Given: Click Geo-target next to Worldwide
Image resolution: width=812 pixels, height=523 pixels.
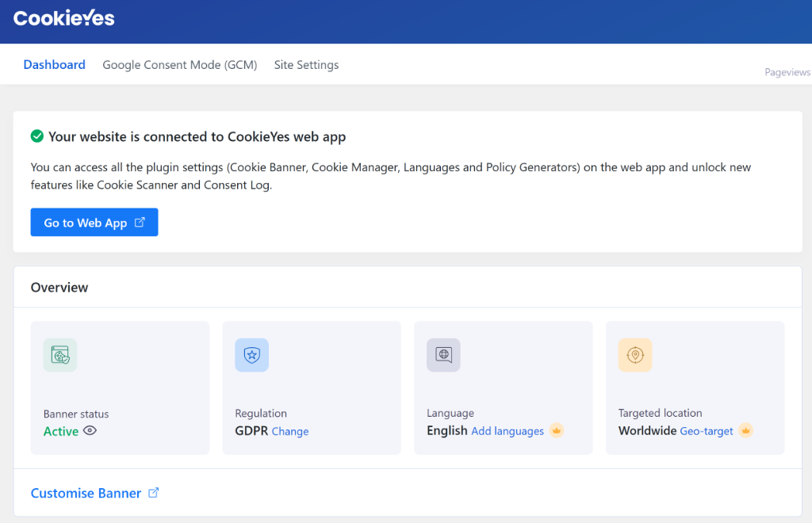Looking at the screenshot, I should 705,430.
